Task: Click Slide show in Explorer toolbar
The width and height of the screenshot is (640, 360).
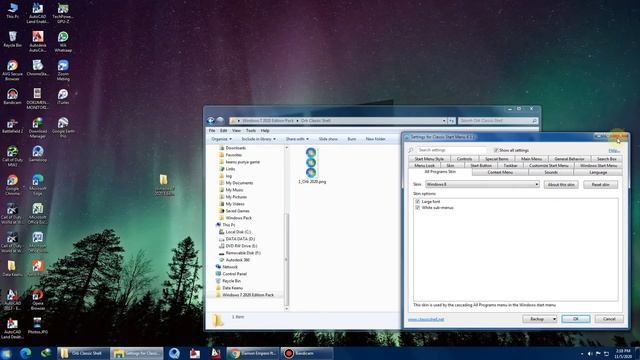Action: [x=328, y=139]
